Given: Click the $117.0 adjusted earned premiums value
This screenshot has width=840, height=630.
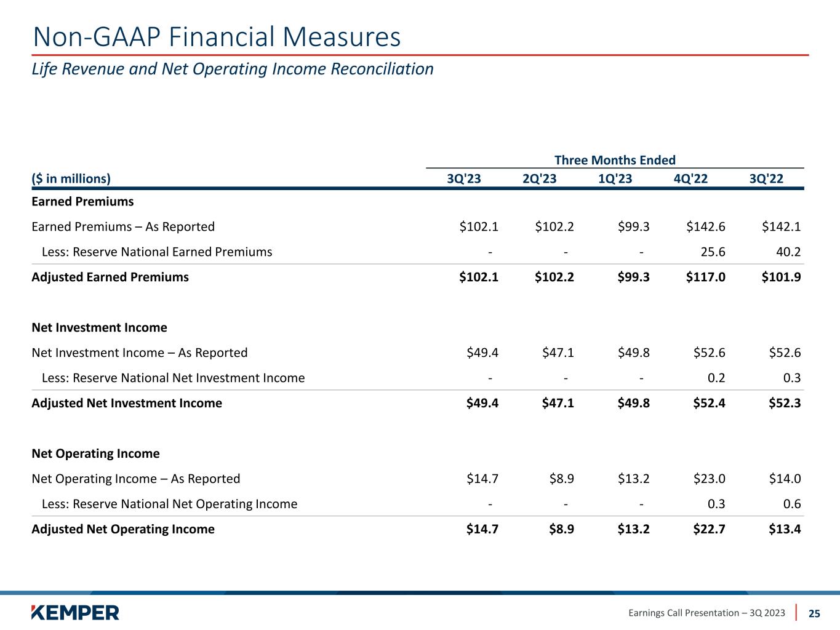Looking at the screenshot, I should pos(706,277).
